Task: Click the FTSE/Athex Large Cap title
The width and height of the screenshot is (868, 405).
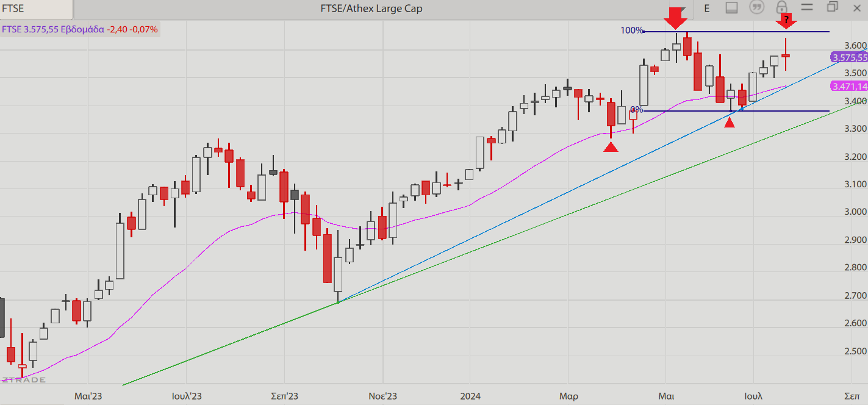Action: point(371,9)
